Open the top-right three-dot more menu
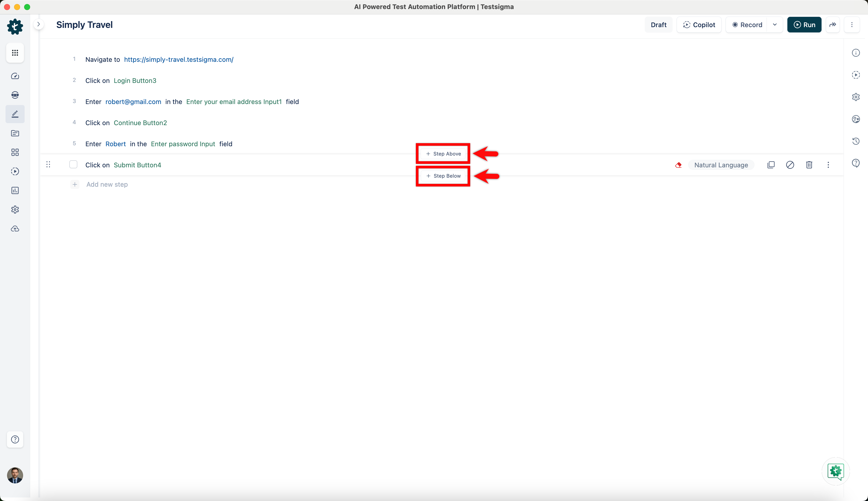Screen dimensions: 868x501 tap(851, 25)
